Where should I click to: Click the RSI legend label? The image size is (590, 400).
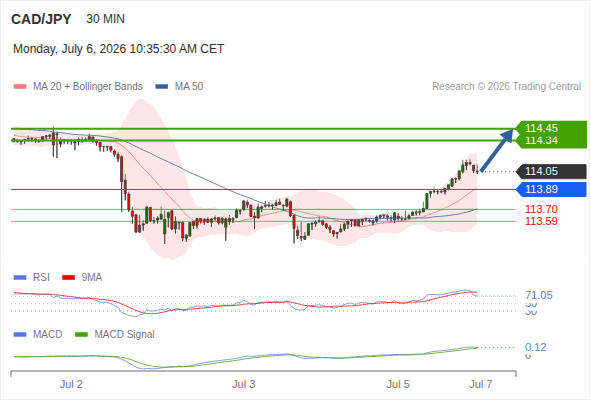(x=41, y=278)
